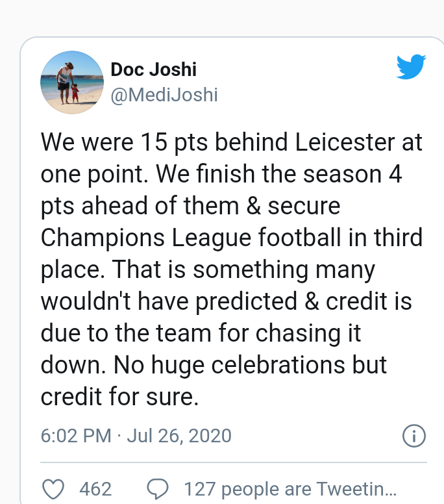Click the Champions League football sentence

[231, 238]
